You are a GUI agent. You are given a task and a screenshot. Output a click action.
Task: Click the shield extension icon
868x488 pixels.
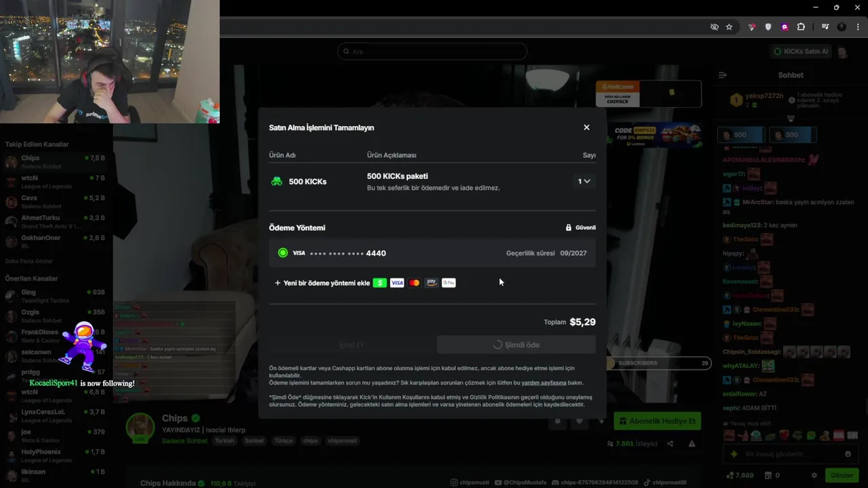pos(768,27)
